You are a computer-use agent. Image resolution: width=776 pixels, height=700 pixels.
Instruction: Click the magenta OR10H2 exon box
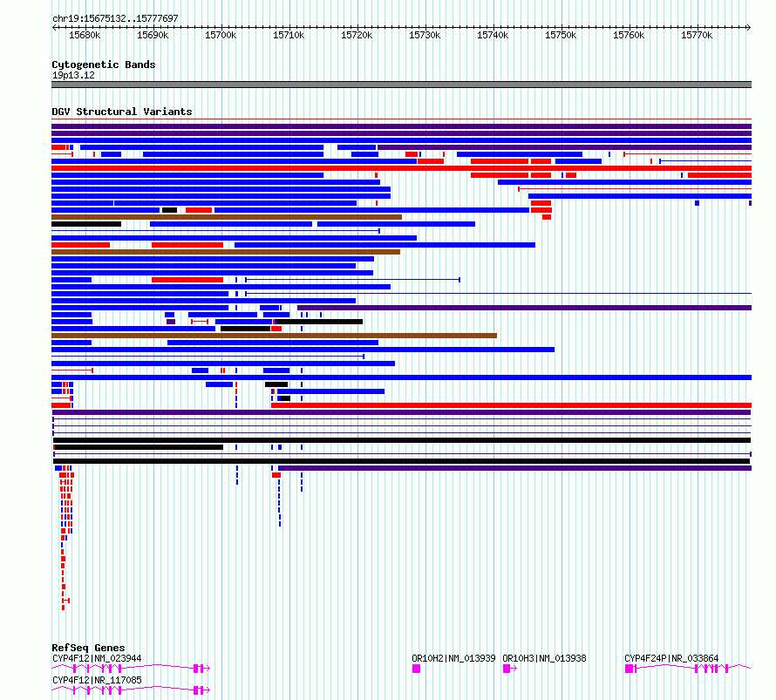416,669
